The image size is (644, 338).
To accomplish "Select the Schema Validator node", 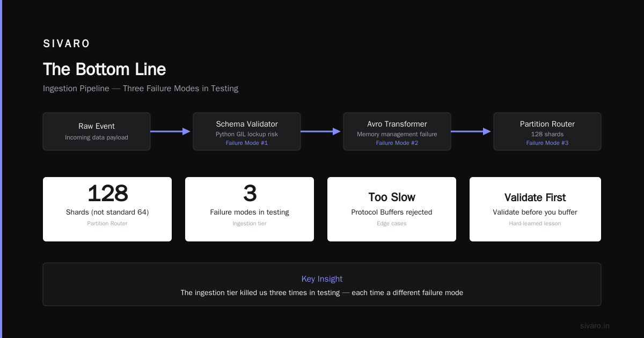I will point(247,131).
